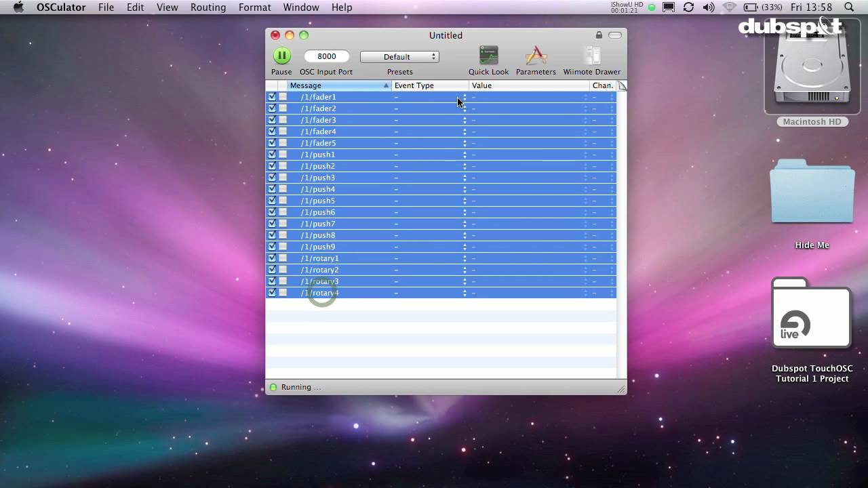Select the /1/push3 message row
This screenshot has width=868, height=488.
click(441, 178)
